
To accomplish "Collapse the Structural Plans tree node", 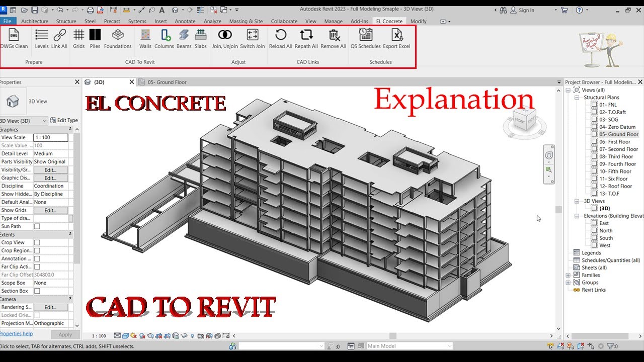I will pos(577,98).
